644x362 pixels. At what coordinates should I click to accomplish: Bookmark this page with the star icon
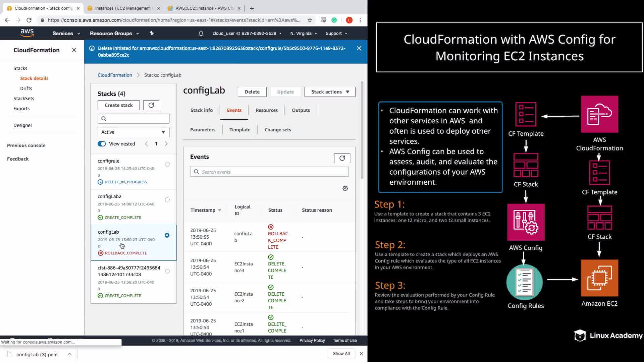[310, 20]
